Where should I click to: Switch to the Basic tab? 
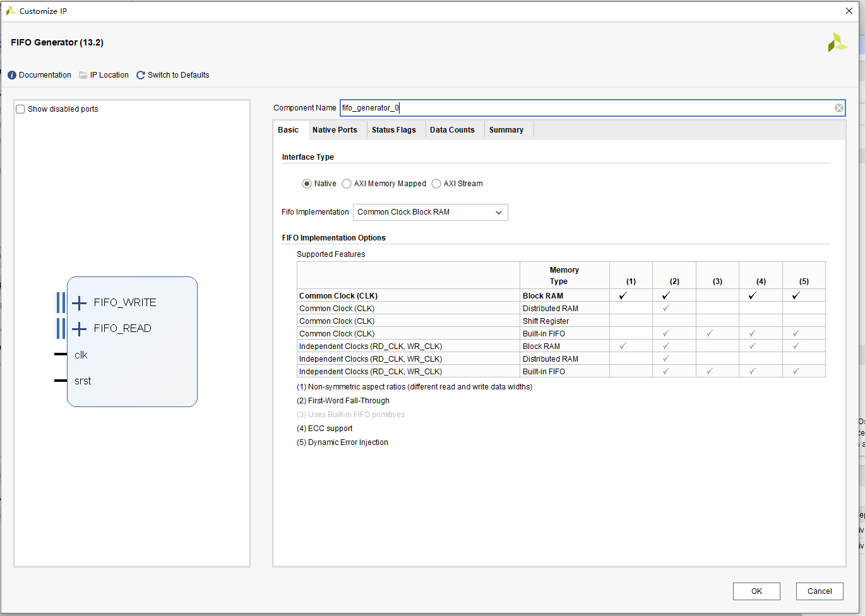289,130
